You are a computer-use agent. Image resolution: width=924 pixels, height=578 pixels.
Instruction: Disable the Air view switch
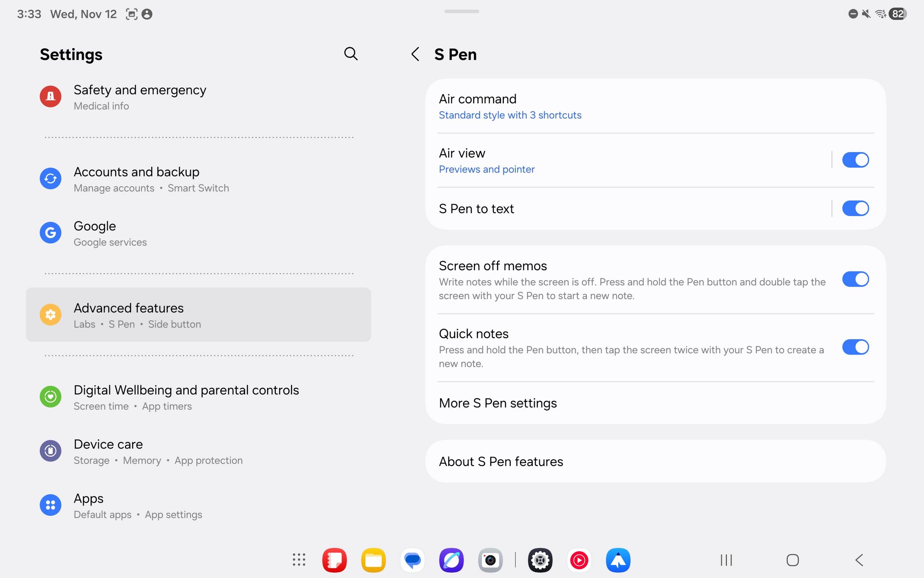point(855,160)
